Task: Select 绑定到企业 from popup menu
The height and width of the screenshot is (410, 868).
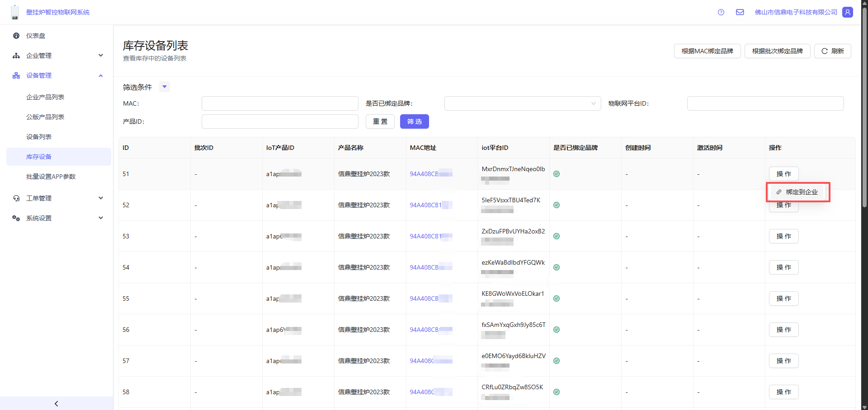Action: click(x=798, y=192)
